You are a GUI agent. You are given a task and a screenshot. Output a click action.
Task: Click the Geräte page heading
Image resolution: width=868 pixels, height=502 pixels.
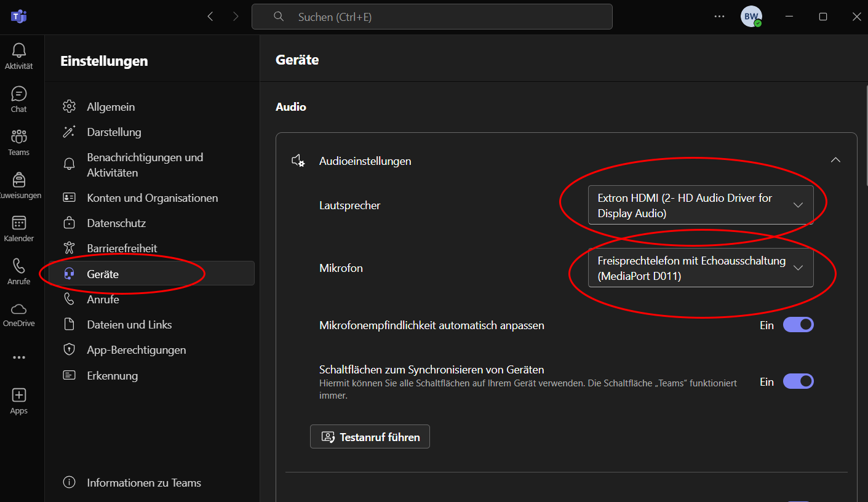pyautogui.click(x=297, y=60)
